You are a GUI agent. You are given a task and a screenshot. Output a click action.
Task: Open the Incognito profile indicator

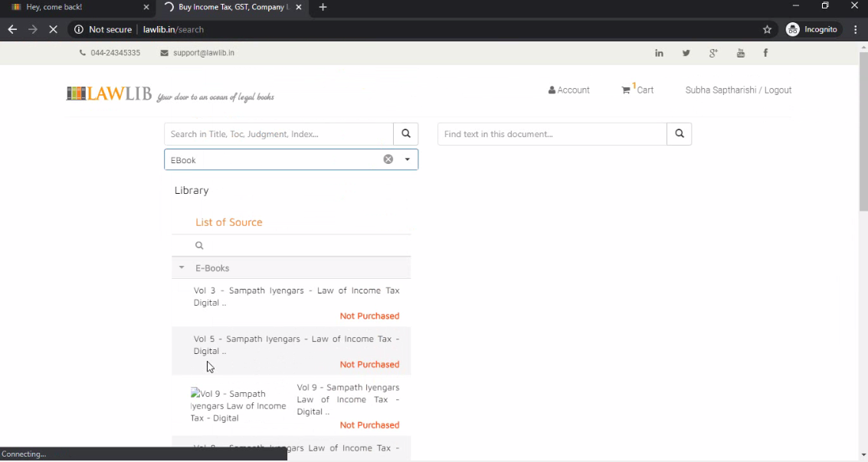pos(812,29)
